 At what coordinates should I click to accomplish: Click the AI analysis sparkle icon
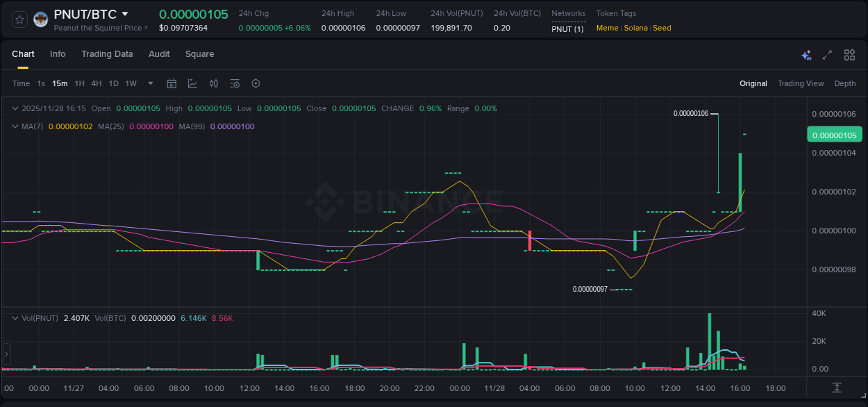coord(806,54)
